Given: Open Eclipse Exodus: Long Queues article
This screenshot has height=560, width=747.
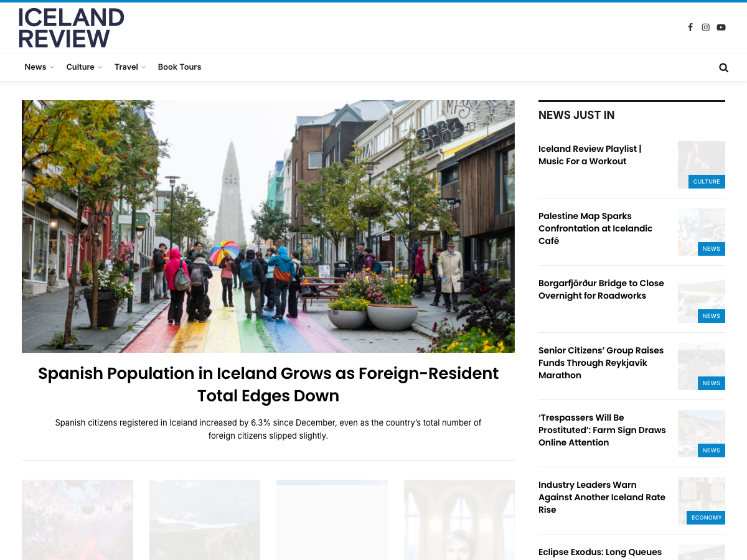Looking at the screenshot, I should (600, 553).
